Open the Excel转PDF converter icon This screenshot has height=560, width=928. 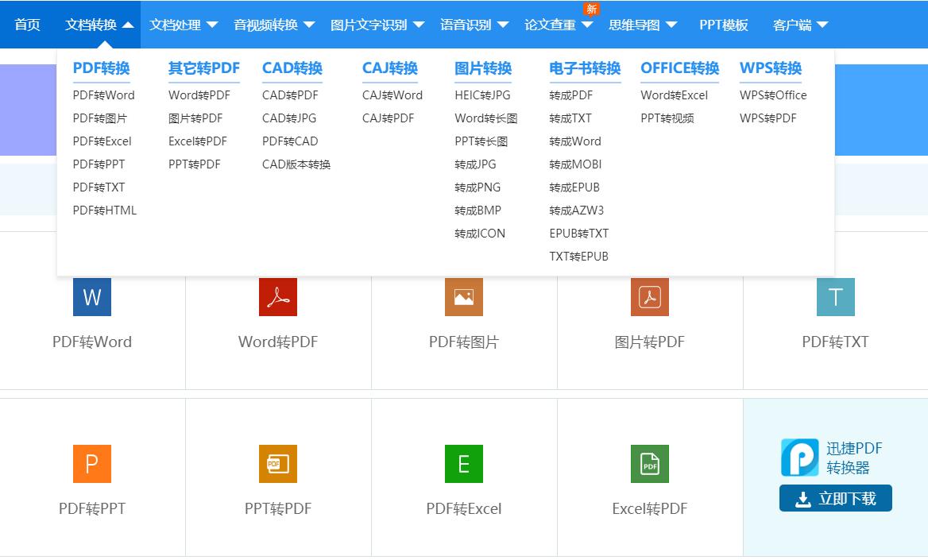coord(650,463)
